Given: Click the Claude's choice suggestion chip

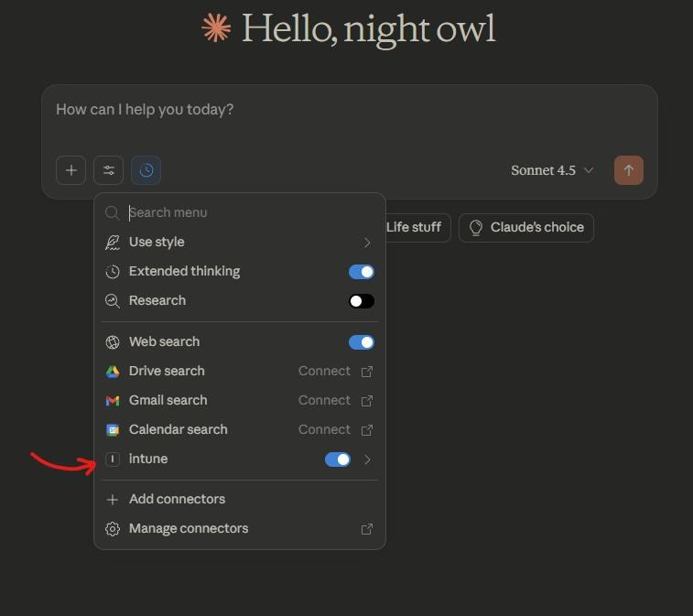Looking at the screenshot, I should click(x=526, y=228).
